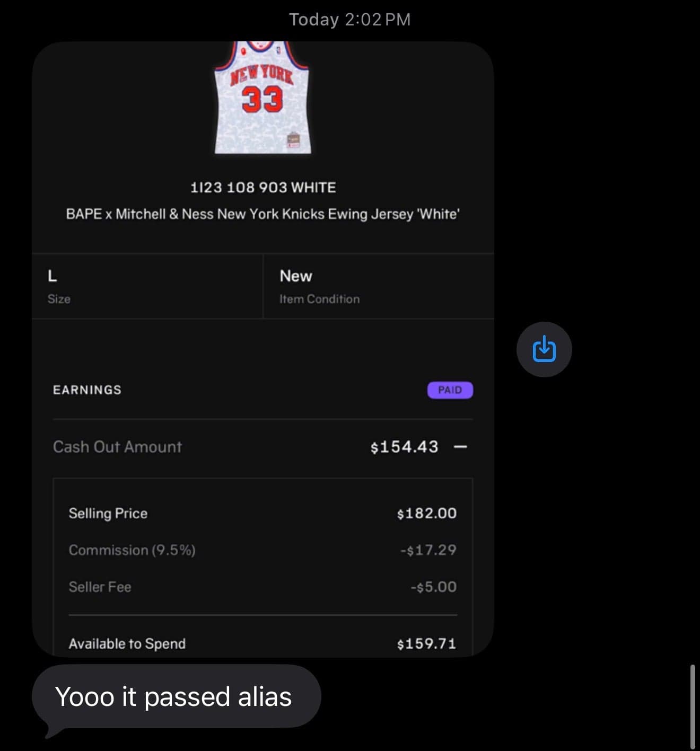The width and height of the screenshot is (700, 751).
Task: Click the Today 2:02 PM timestamp
Action: (349, 20)
